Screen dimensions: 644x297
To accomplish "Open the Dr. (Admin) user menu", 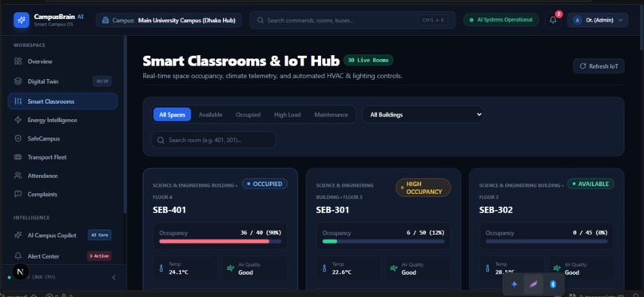I will 598,20.
